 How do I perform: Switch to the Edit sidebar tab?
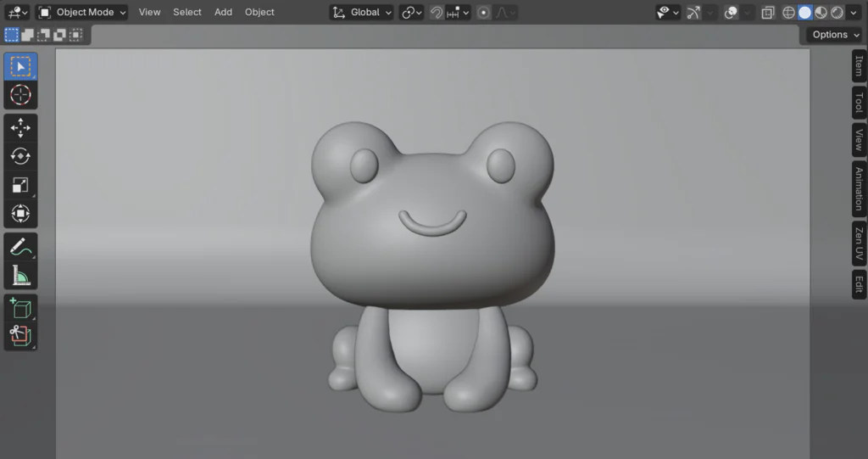point(859,284)
